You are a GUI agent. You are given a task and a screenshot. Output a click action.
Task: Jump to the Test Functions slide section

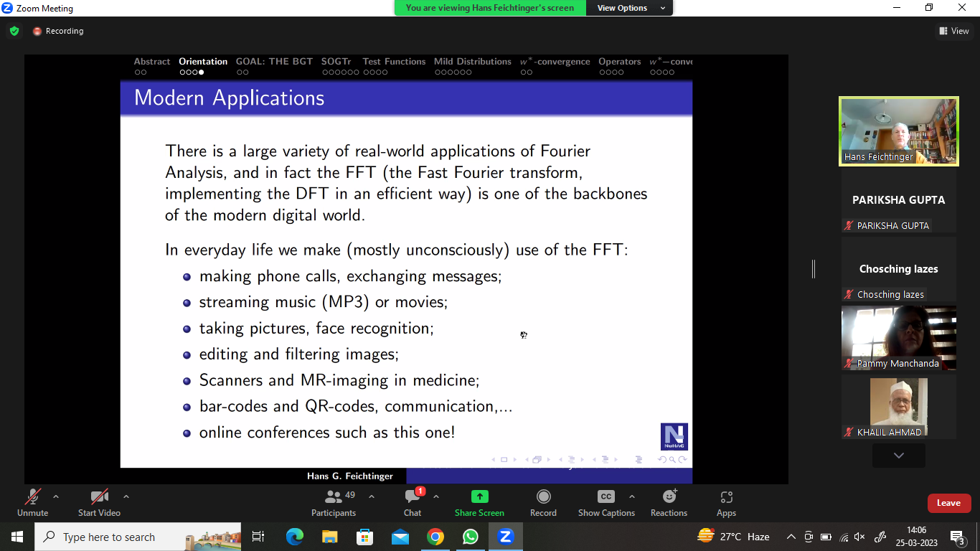point(394,62)
